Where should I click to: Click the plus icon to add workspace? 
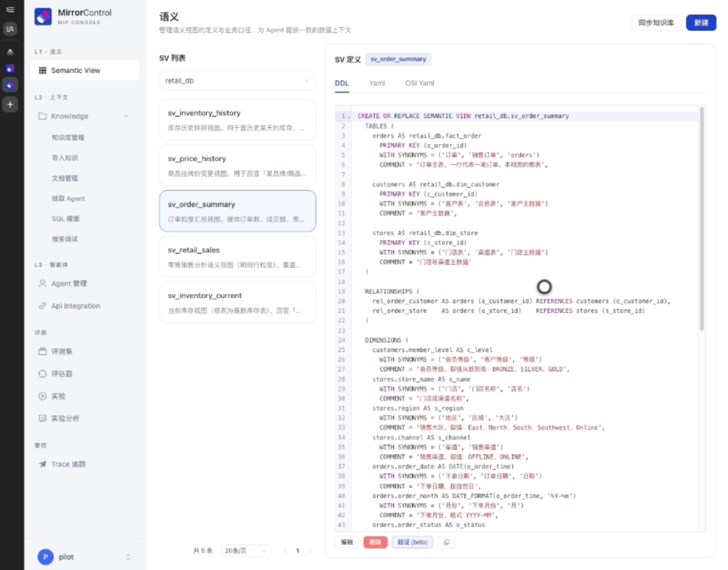tap(9, 105)
